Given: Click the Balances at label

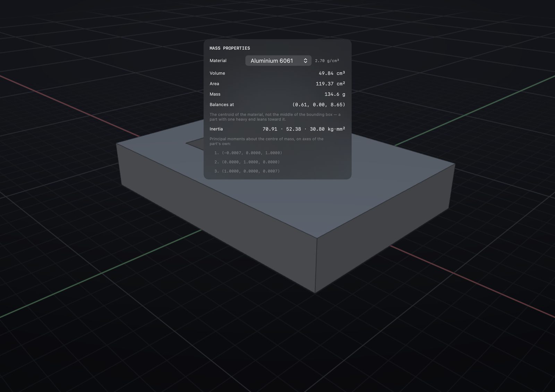Looking at the screenshot, I should 222,104.
